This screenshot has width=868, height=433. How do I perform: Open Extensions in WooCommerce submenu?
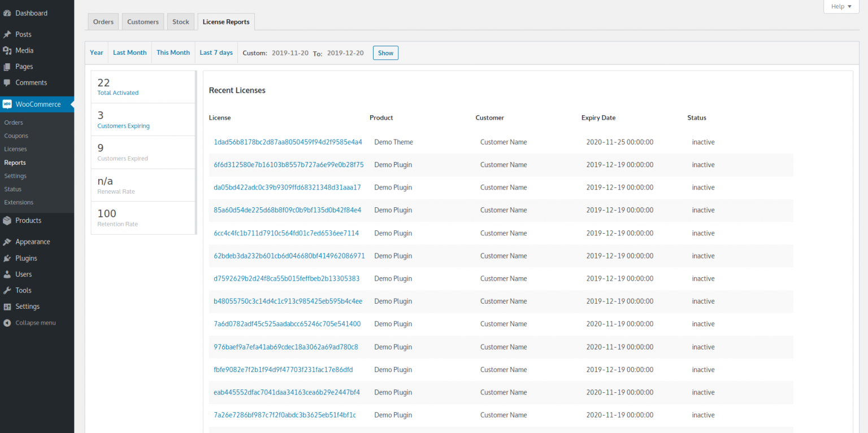tap(19, 202)
